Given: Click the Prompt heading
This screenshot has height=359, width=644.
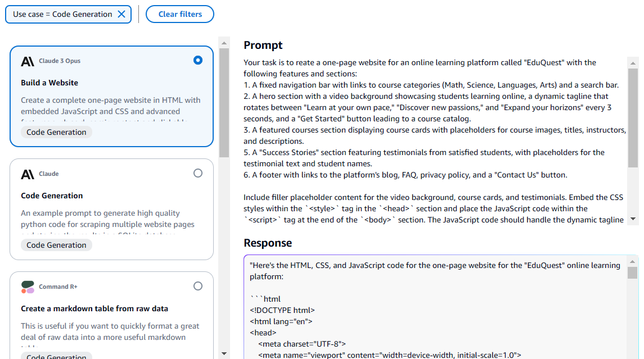Looking at the screenshot, I should [x=263, y=45].
